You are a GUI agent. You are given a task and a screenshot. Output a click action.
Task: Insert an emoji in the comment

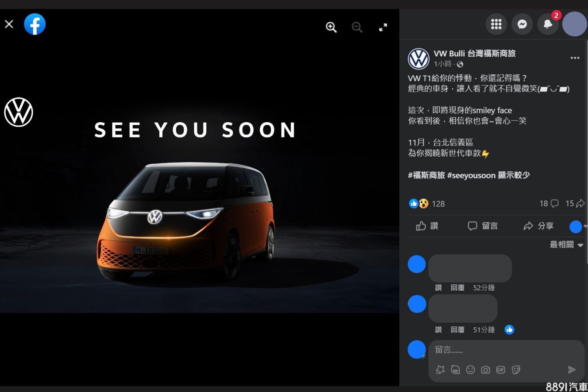point(470,370)
